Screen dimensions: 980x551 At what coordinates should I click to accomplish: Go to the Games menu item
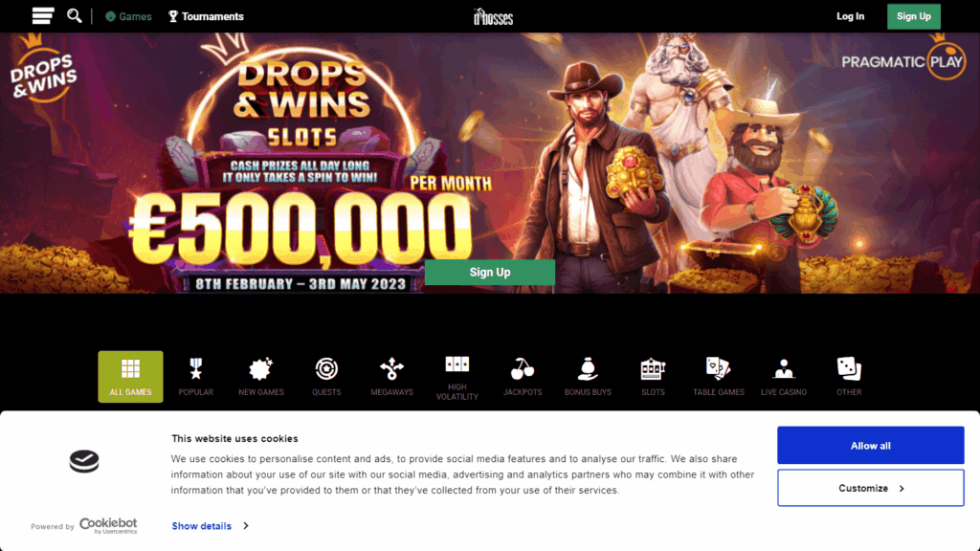[x=128, y=16]
